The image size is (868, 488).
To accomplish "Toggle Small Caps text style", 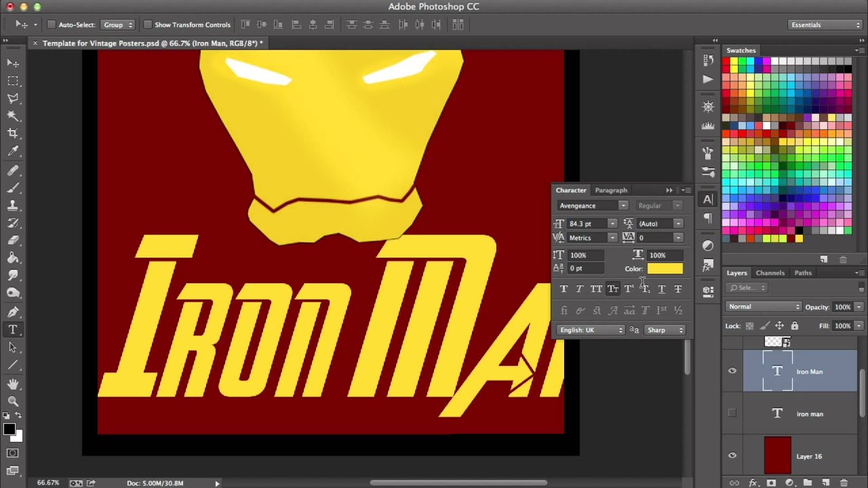I will [x=613, y=289].
